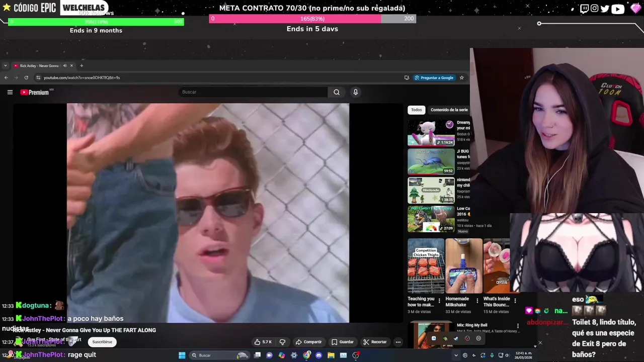Open options for Mix: Ring My Bell
Image resolution: width=644 pixels, height=362 pixels.
(518, 326)
